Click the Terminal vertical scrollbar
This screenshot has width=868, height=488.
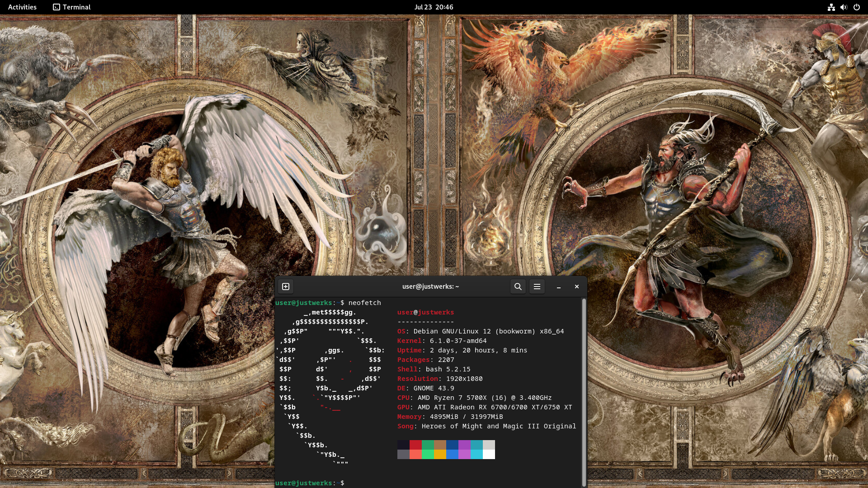point(584,392)
